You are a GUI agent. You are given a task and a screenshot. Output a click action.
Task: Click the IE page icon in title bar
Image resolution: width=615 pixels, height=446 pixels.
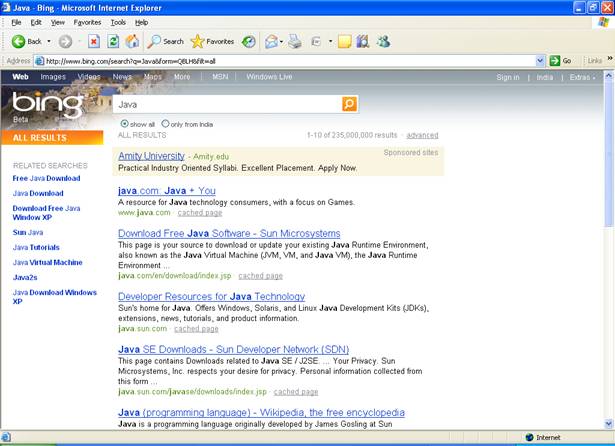5,7
